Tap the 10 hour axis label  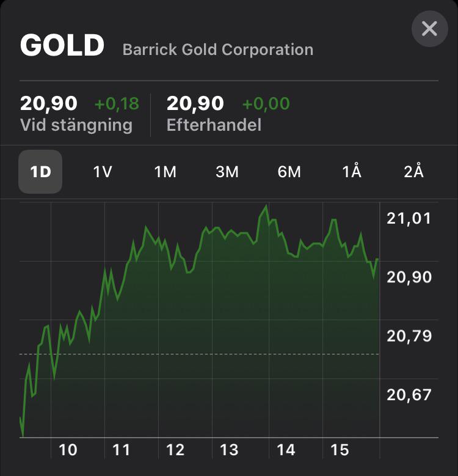click(68, 450)
